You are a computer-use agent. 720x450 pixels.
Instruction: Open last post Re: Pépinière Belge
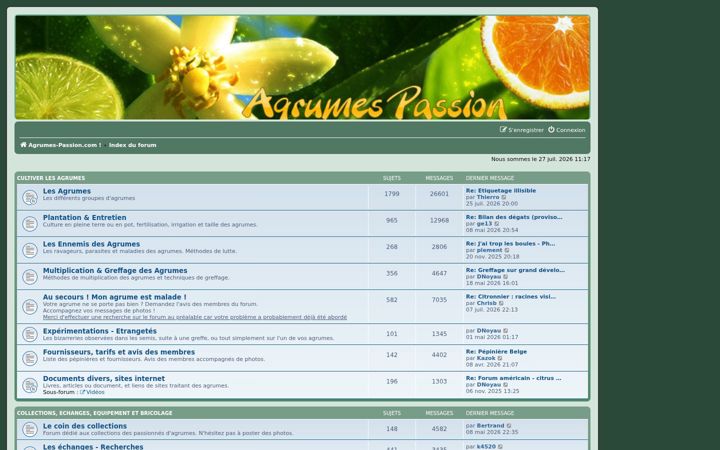click(496, 352)
